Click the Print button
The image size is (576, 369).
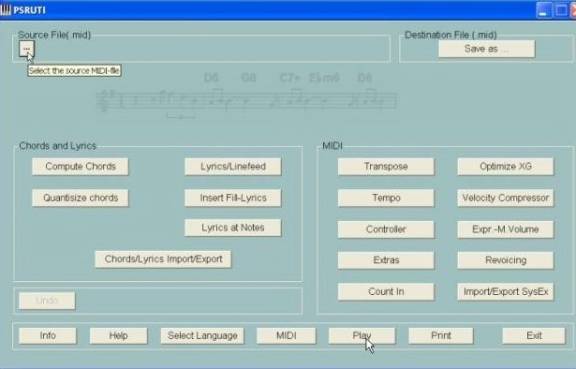(x=441, y=336)
